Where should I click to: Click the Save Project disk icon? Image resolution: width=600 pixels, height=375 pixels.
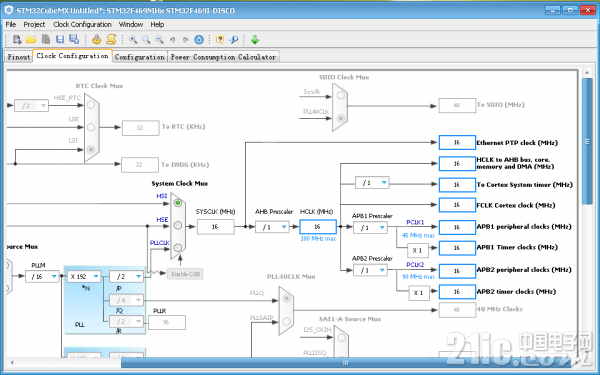(60, 39)
